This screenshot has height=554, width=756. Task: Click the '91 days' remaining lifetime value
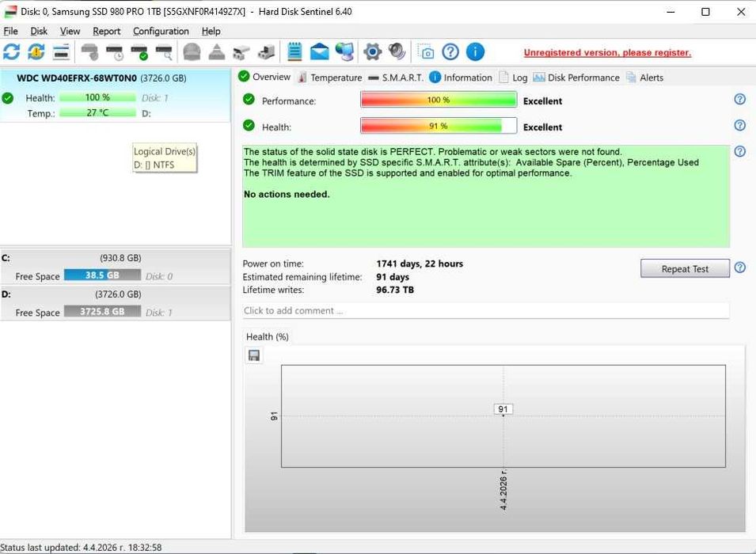coord(393,277)
